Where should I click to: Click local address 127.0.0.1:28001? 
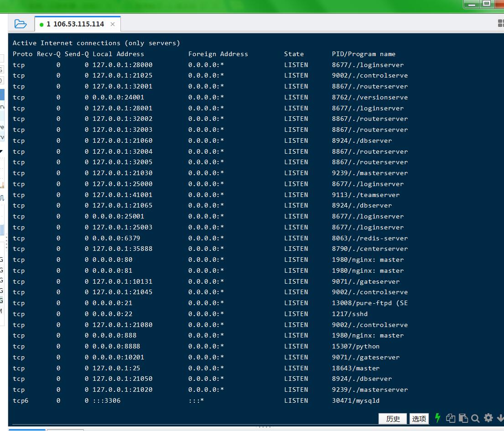122,108
